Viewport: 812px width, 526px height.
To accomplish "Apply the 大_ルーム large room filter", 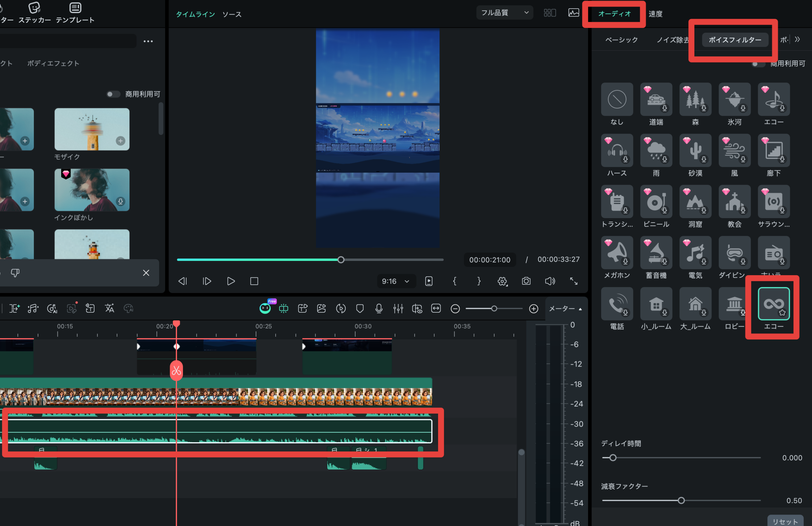I will point(695,303).
